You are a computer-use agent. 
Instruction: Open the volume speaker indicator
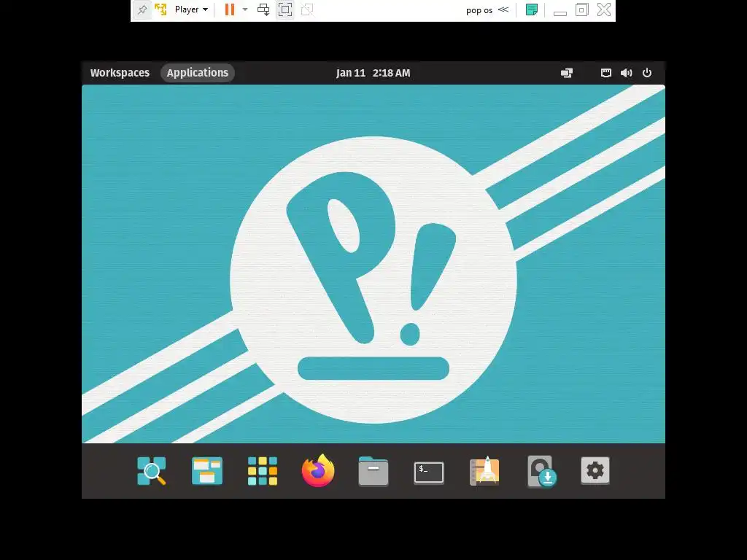[x=627, y=73]
